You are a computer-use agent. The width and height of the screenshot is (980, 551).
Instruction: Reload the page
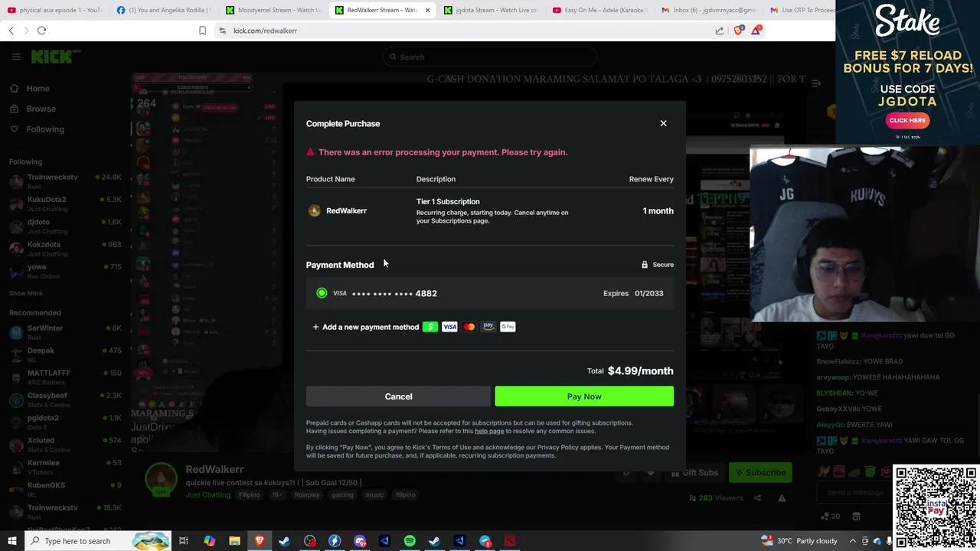point(41,31)
